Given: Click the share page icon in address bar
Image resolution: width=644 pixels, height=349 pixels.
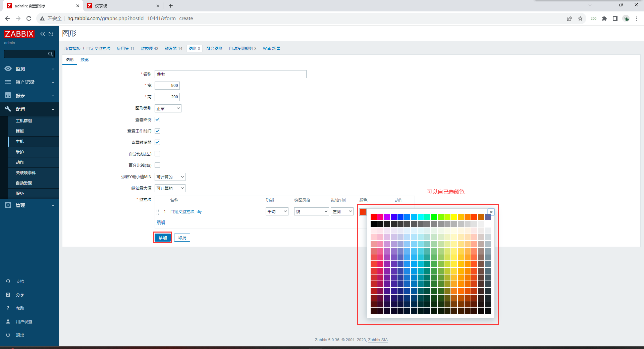Looking at the screenshot, I should [570, 18].
